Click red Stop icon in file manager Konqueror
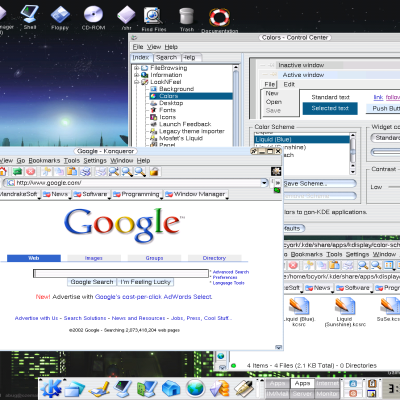The image size is (400, 400). tap(293, 265)
